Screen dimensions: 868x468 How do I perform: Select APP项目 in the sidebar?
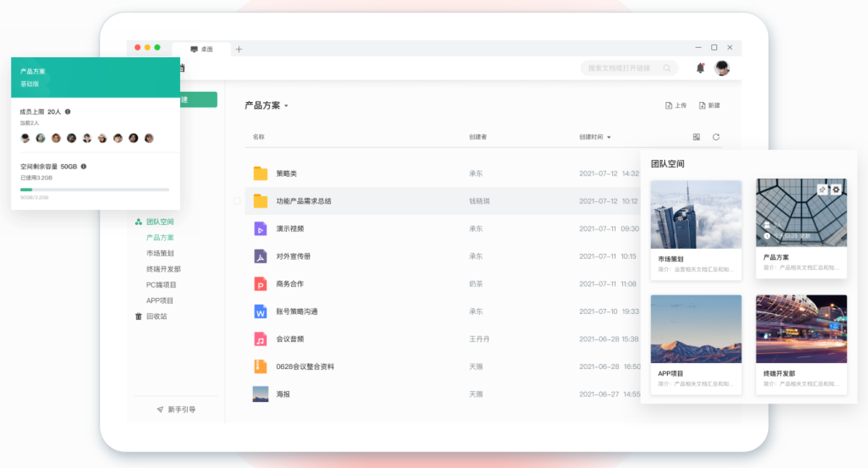(x=160, y=301)
